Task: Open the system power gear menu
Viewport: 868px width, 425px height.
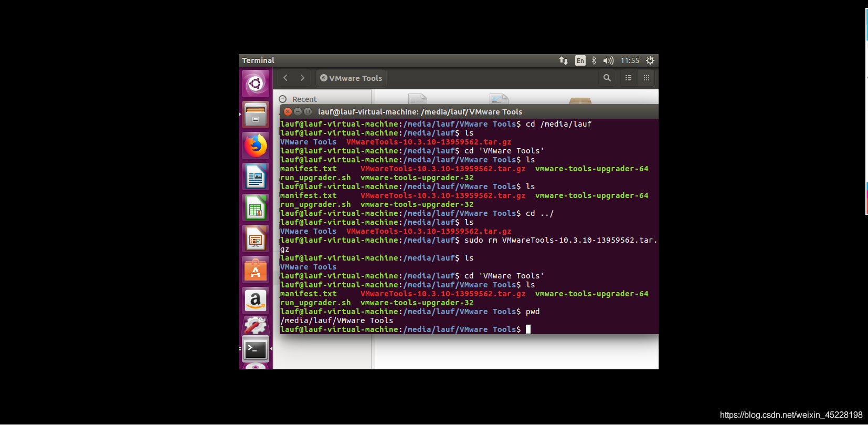Action: click(x=650, y=60)
